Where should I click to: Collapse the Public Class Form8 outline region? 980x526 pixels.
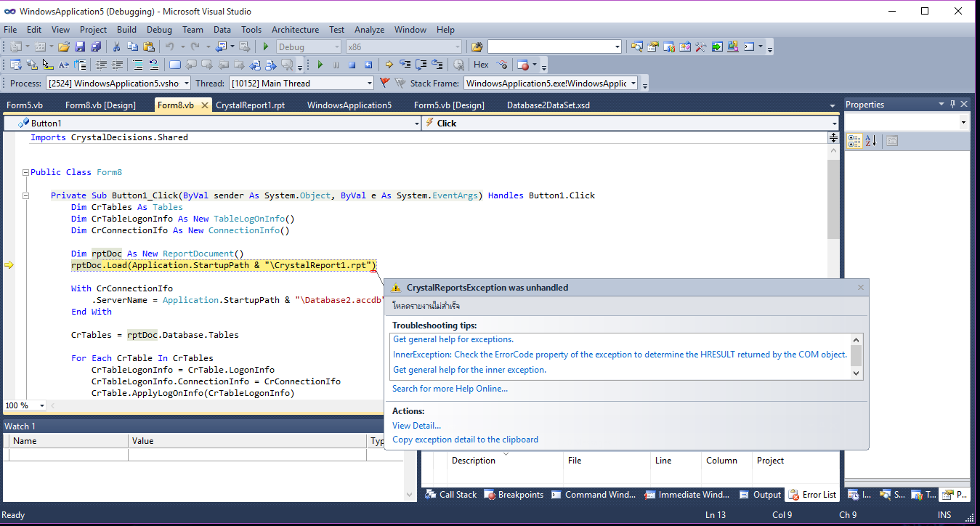coord(25,173)
